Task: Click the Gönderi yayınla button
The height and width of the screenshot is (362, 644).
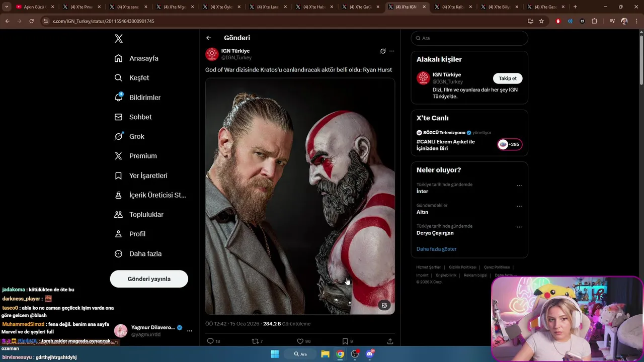Action: (149, 279)
